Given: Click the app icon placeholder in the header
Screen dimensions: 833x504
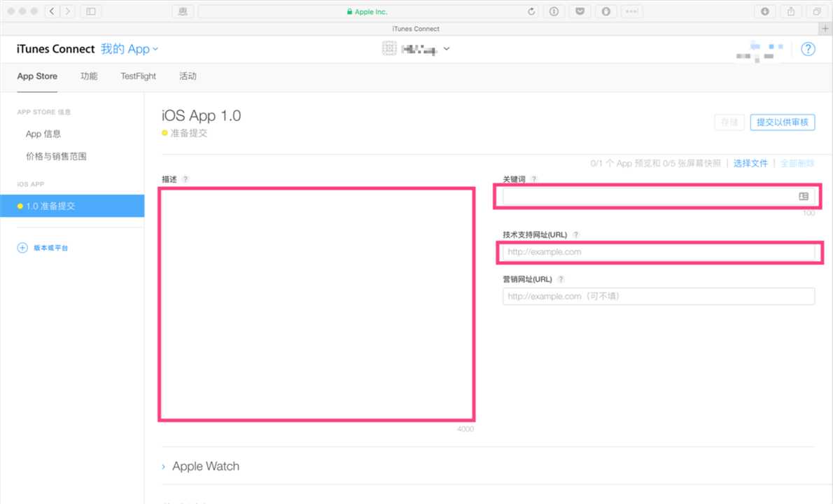Looking at the screenshot, I should (x=389, y=49).
